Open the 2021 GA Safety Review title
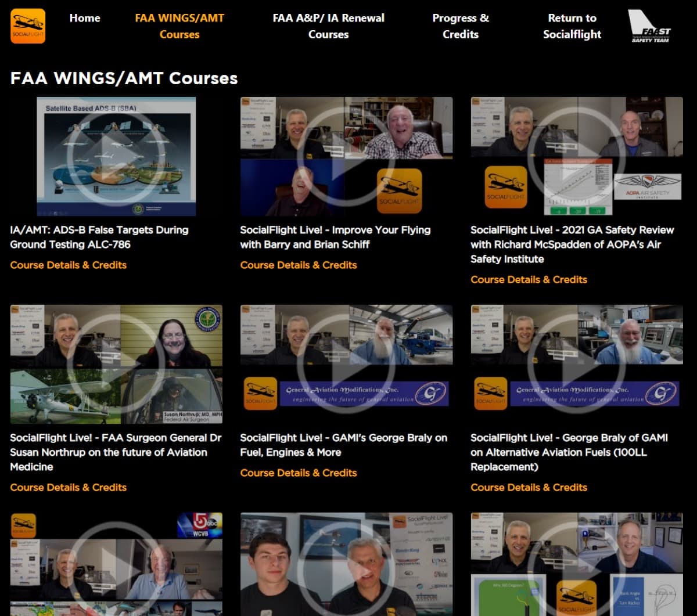The image size is (697, 616). point(573,244)
